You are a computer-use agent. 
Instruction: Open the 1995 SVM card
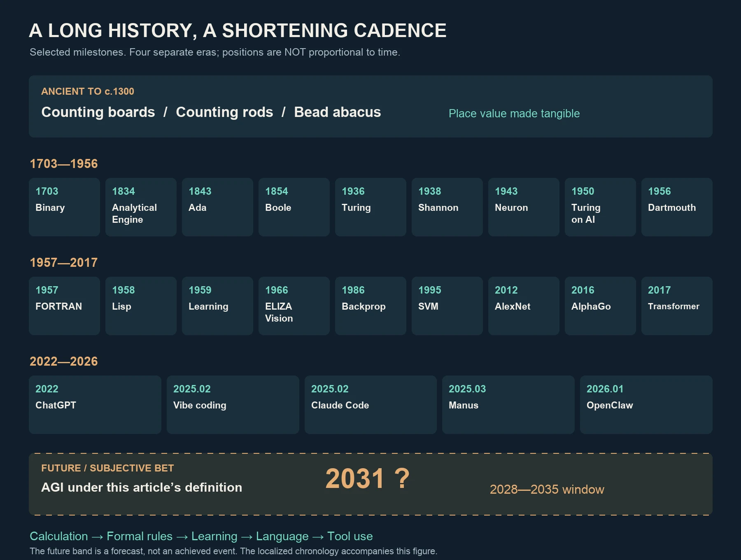pyautogui.click(x=447, y=306)
